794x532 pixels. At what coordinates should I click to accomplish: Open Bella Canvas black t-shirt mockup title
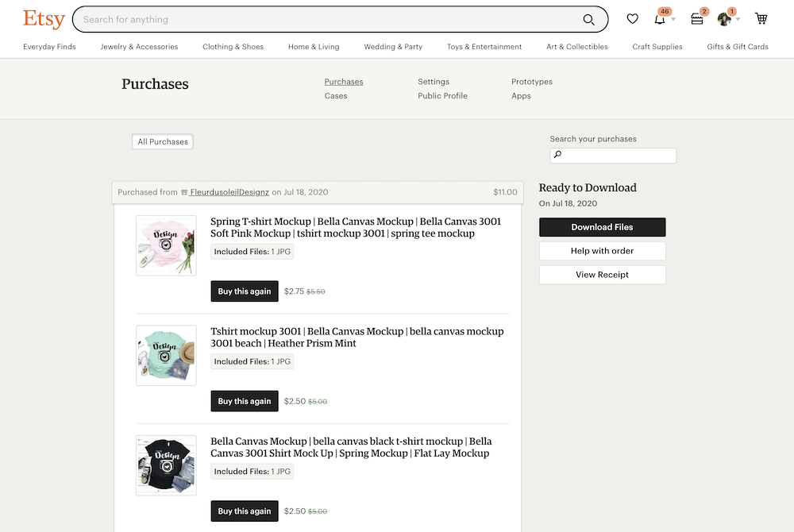pyautogui.click(x=351, y=447)
